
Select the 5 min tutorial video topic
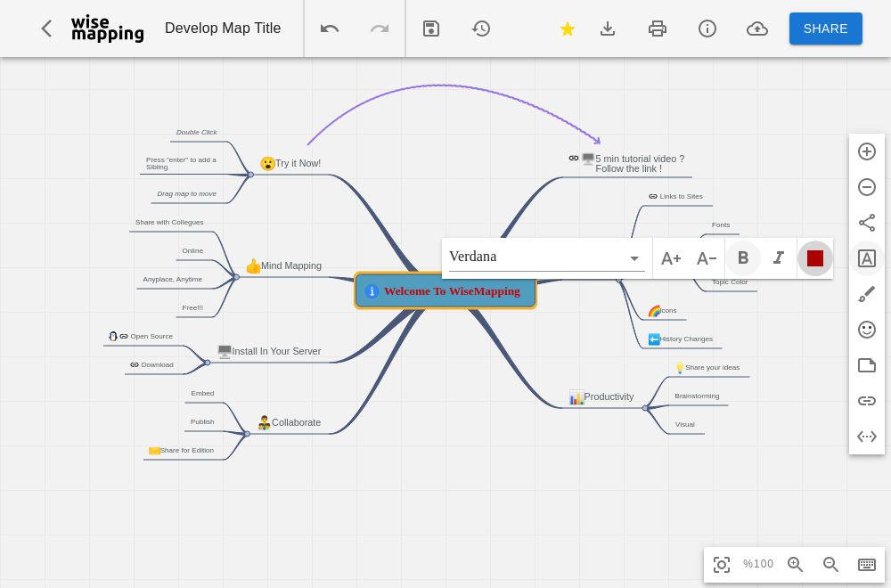[x=640, y=164]
